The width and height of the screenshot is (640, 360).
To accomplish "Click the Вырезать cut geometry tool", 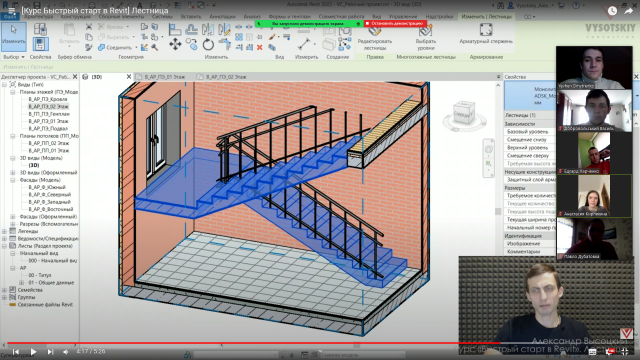I will [x=114, y=37].
